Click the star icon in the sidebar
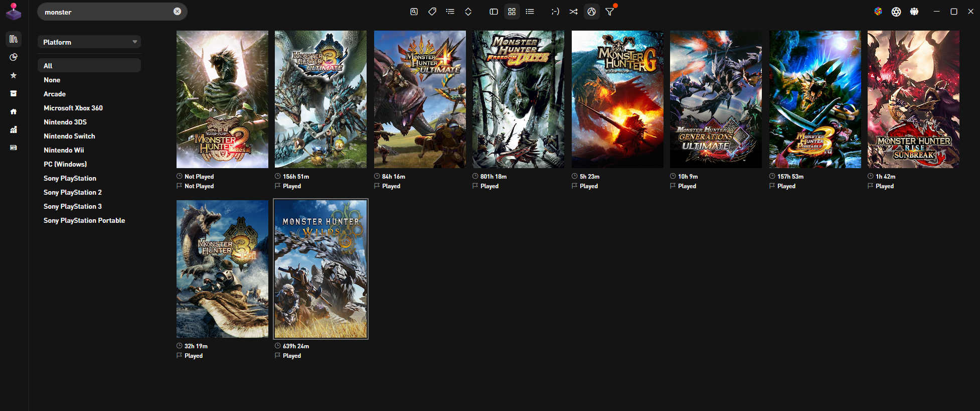Viewport: 980px width, 411px height. click(14, 75)
